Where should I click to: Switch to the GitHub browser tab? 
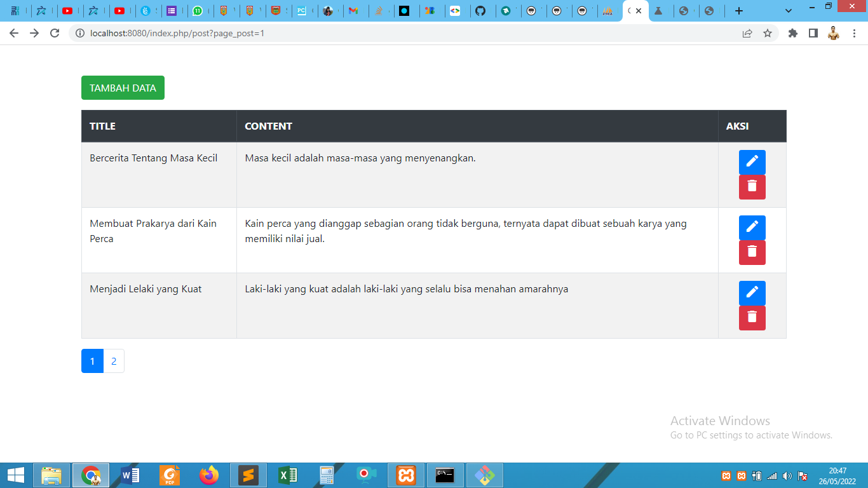click(x=480, y=11)
